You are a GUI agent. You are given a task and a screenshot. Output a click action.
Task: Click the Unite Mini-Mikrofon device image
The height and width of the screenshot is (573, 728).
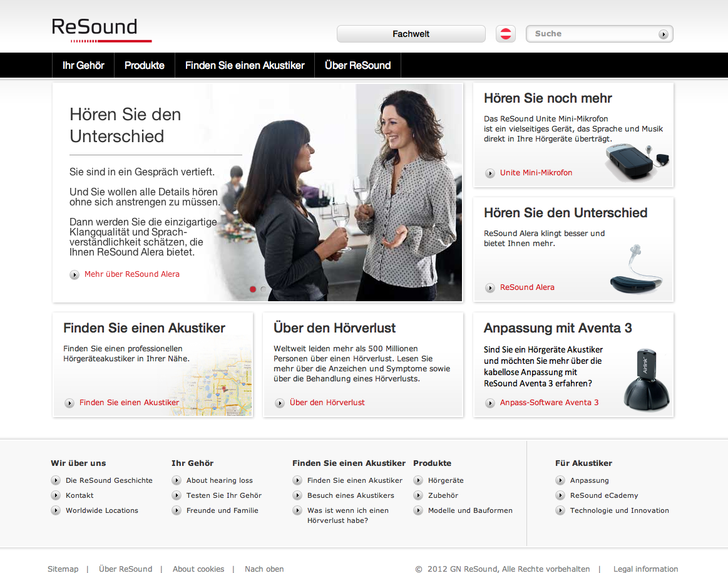click(x=637, y=163)
